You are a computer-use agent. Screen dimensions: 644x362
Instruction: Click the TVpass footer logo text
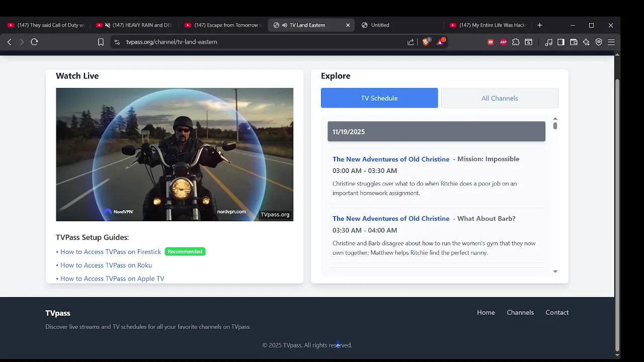[58, 313]
